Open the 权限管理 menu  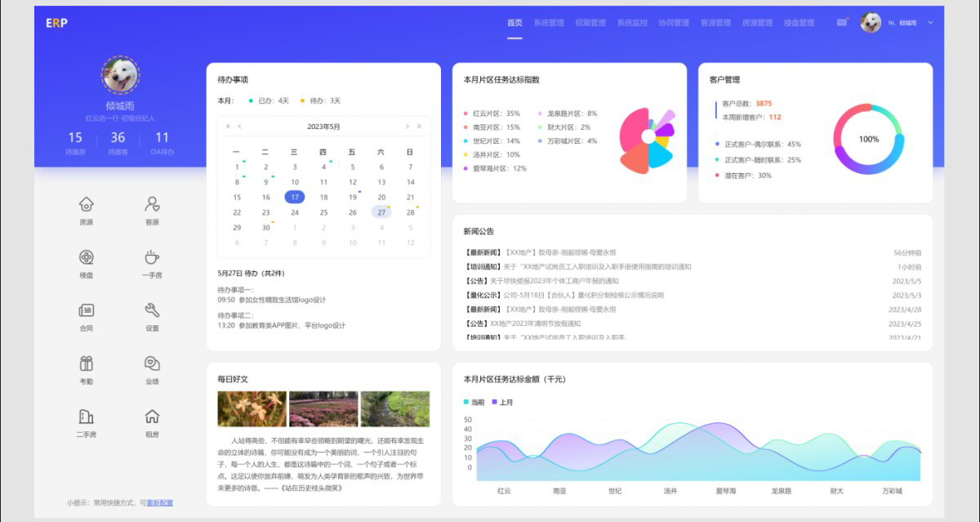pos(590,23)
